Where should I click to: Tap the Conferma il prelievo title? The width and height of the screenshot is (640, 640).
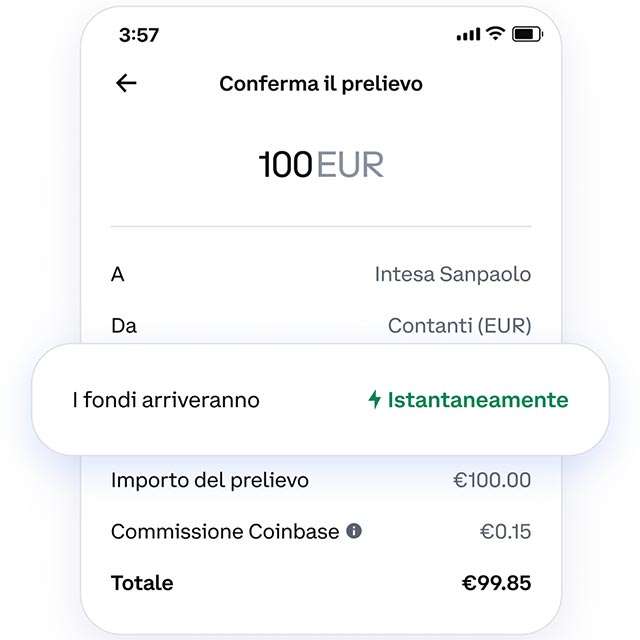321,84
